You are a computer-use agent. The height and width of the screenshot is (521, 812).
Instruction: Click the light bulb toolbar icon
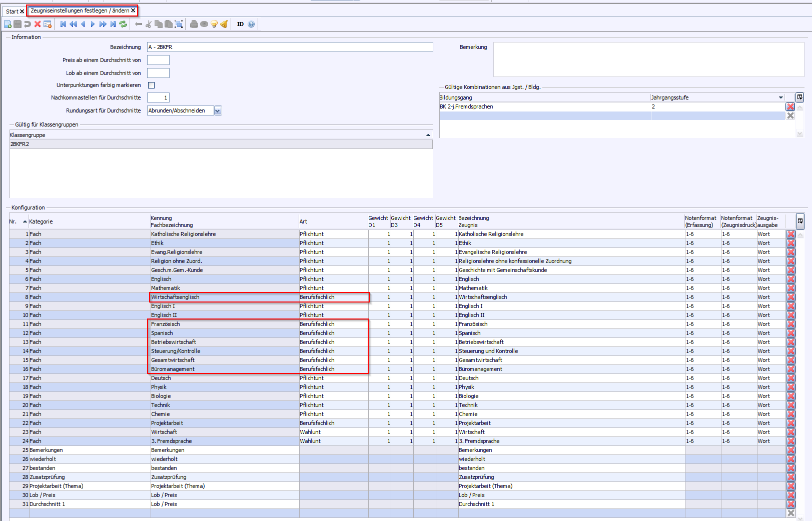click(214, 24)
